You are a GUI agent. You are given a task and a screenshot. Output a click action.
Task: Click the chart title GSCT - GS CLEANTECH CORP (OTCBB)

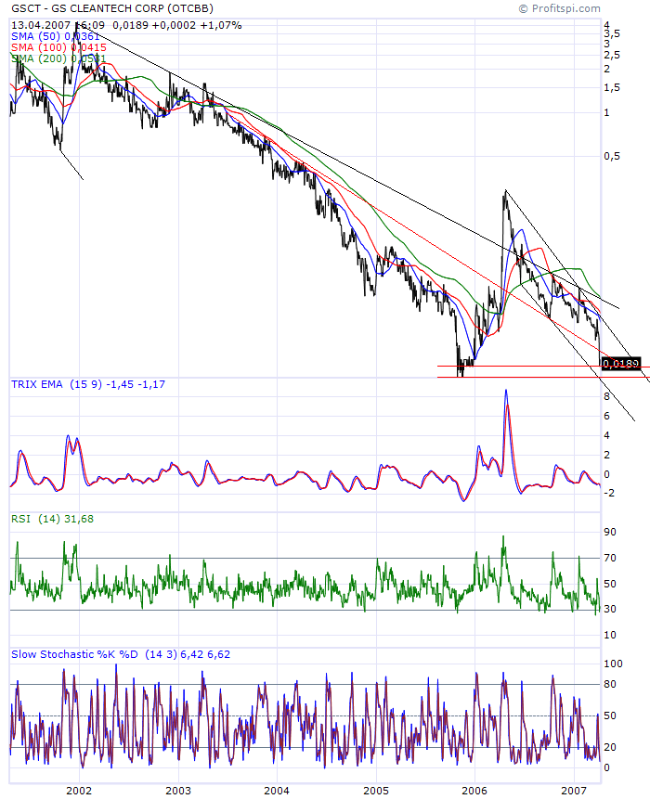(112, 8)
